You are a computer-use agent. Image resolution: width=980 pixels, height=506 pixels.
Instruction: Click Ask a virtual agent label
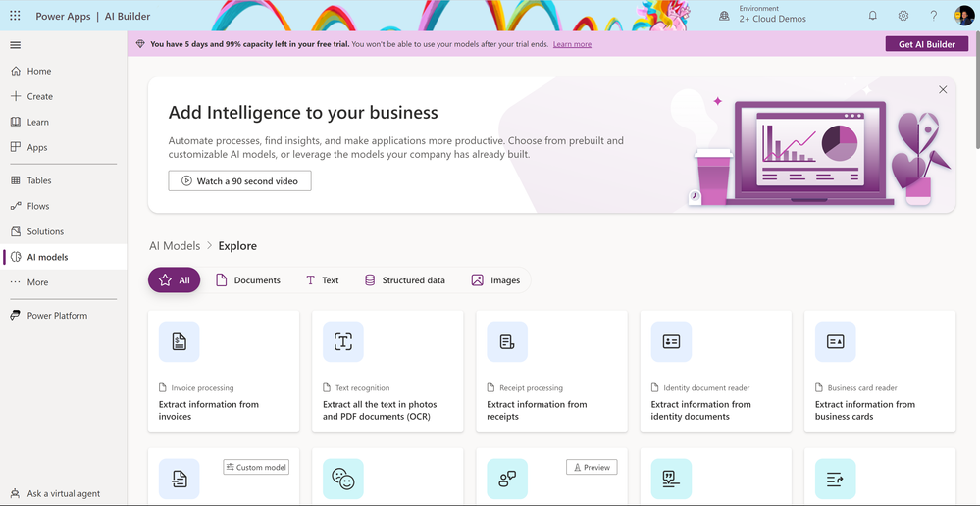tap(64, 493)
